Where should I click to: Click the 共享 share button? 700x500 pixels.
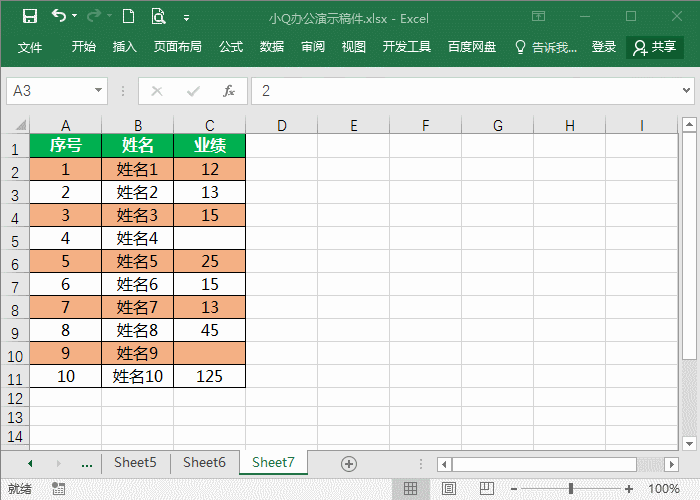[655, 47]
